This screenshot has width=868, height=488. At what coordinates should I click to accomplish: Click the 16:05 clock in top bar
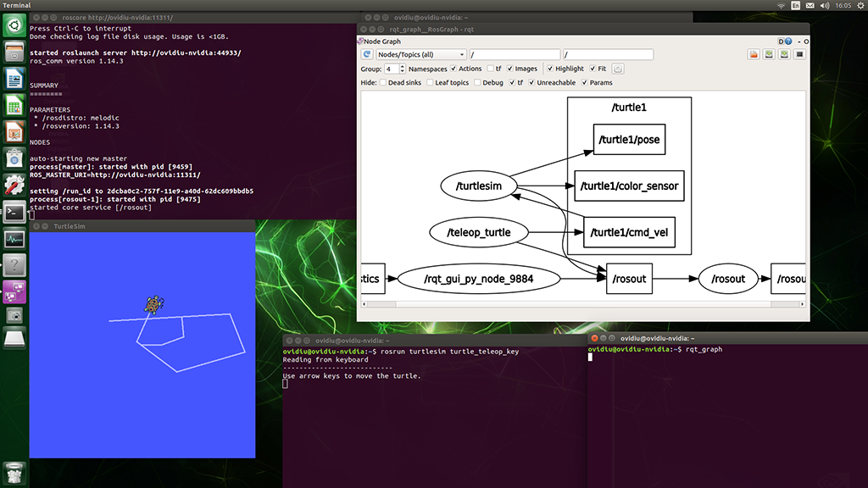(843, 5)
